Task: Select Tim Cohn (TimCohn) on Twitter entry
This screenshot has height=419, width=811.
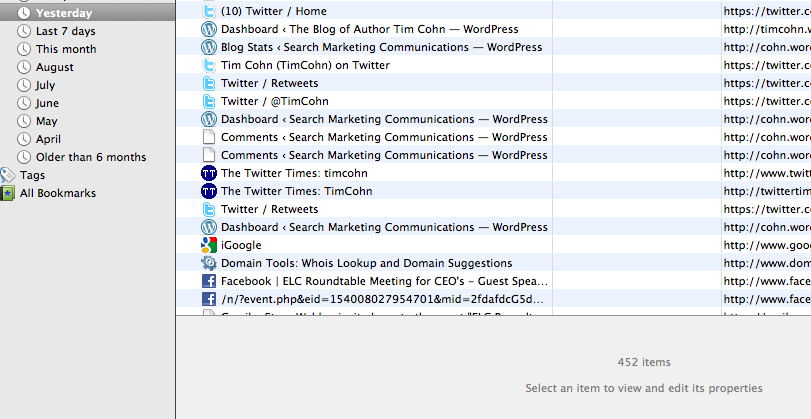Action: (305, 65)
